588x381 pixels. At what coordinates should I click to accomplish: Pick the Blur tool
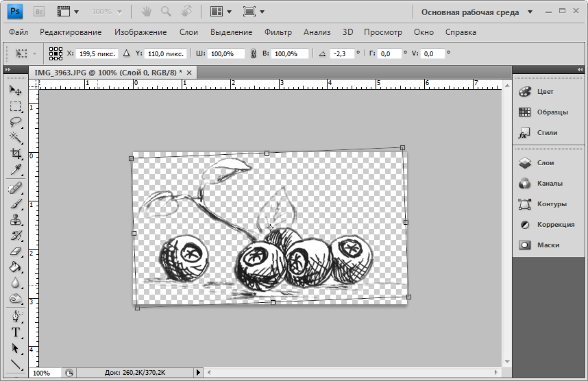pyautogui.click(x=15, y=282)
